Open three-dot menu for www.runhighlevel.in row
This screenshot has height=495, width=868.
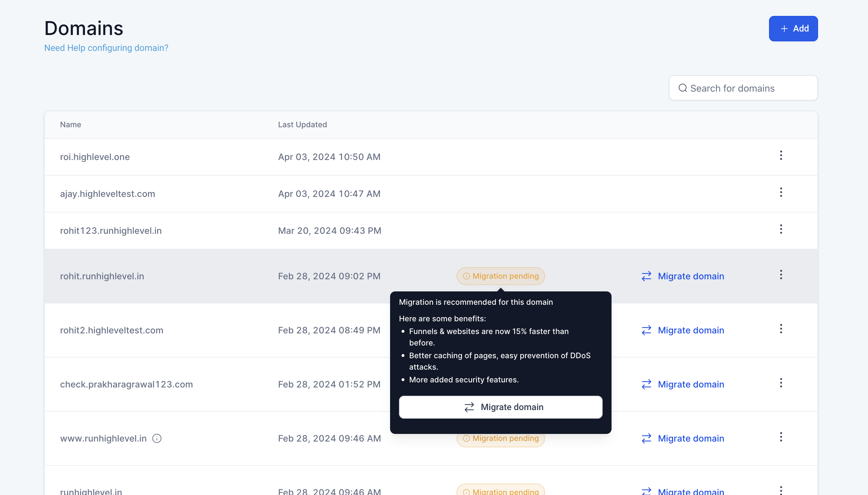780,437
